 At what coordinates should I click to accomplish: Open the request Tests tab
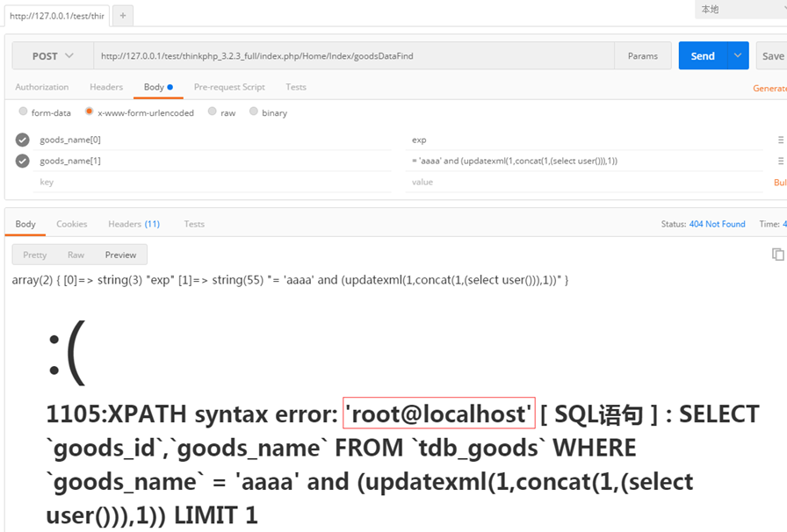coord(296,87)
